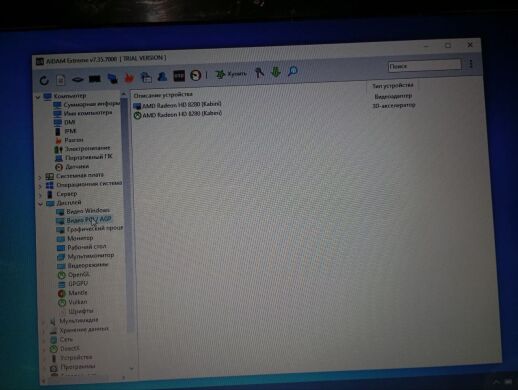Click the tree scrollbar down arrow
This screenshot has height=390, width=518.
click(132, 368)
